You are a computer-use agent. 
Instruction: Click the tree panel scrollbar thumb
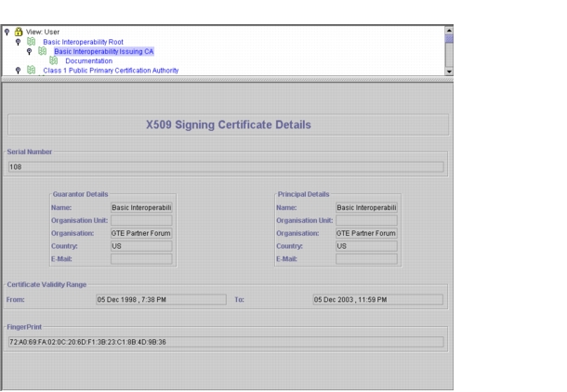pyautogui.click(x=449, y=39)
